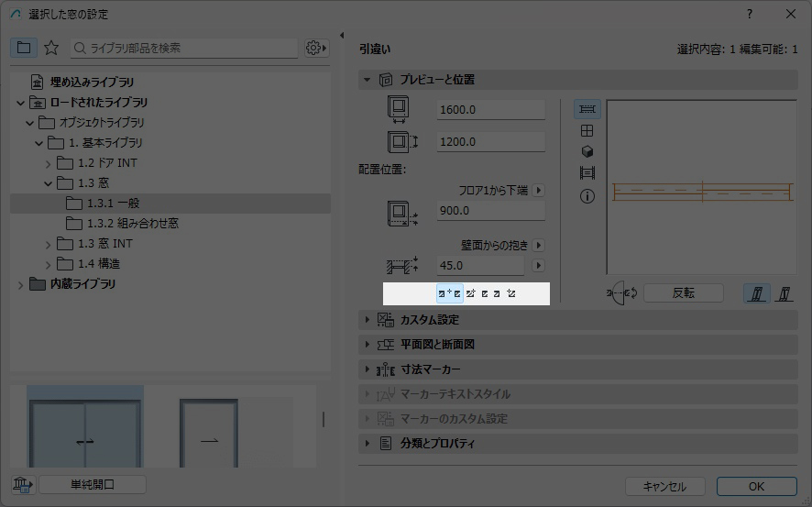Select the plan view preview icon

click(x=587, y=109)
